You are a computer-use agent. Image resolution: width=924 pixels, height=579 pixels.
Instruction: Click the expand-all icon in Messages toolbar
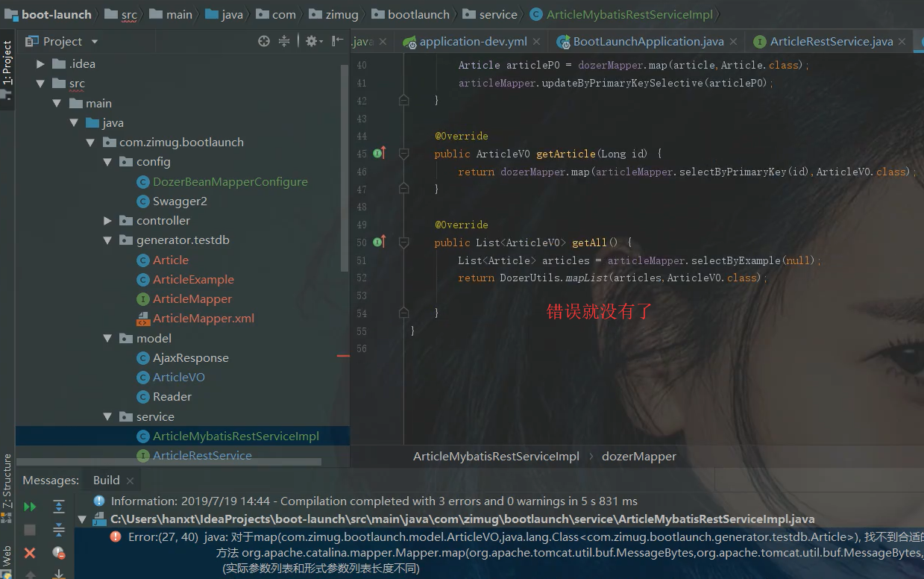pos(59,507)
